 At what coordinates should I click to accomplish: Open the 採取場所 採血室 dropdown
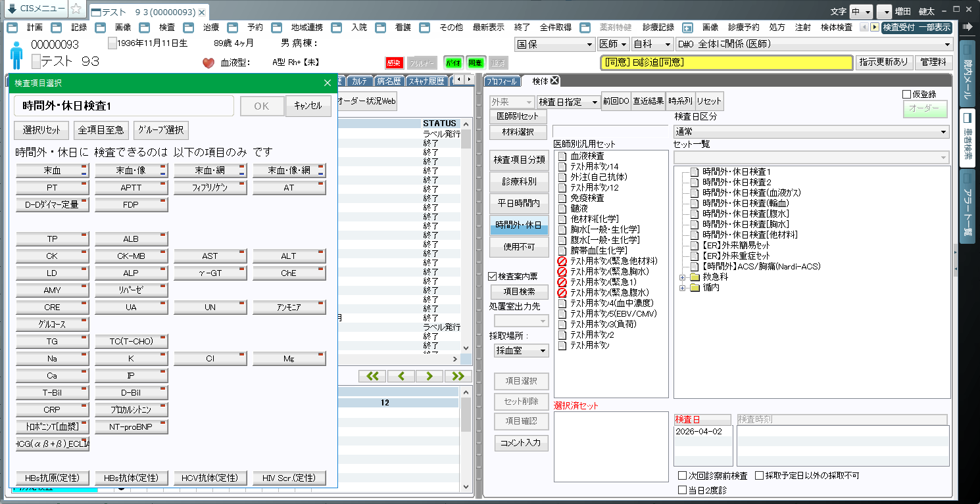522,351
